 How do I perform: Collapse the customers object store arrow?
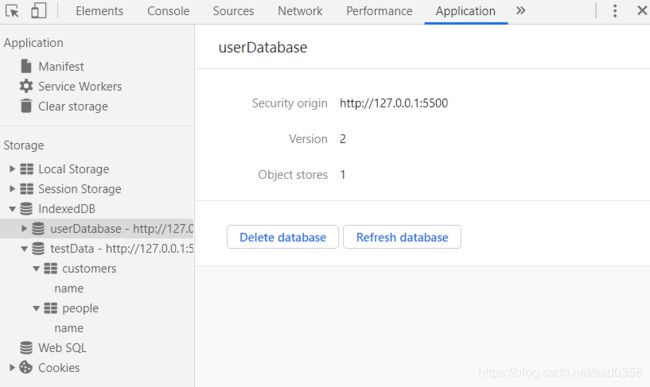pos(36,268)
